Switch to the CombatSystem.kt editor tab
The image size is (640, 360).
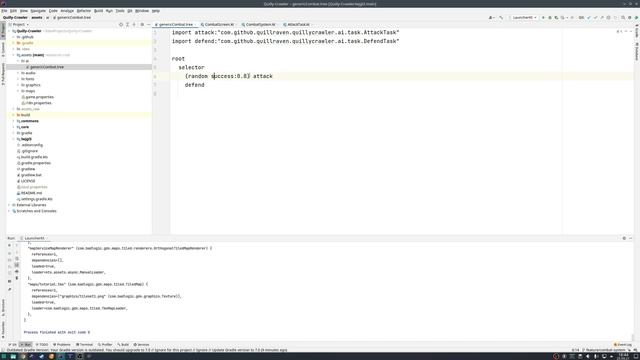tap(260, 24)
